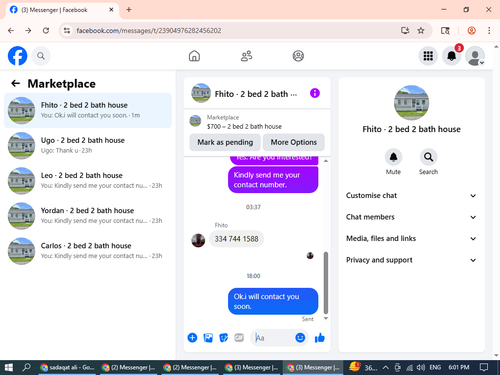
Task: Open Chrome three-dot menu
Action: tap(489, 31)
